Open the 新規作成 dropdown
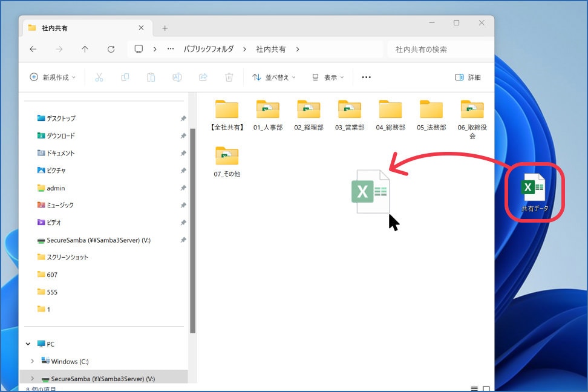588x392 pixels. pos(53,77)
